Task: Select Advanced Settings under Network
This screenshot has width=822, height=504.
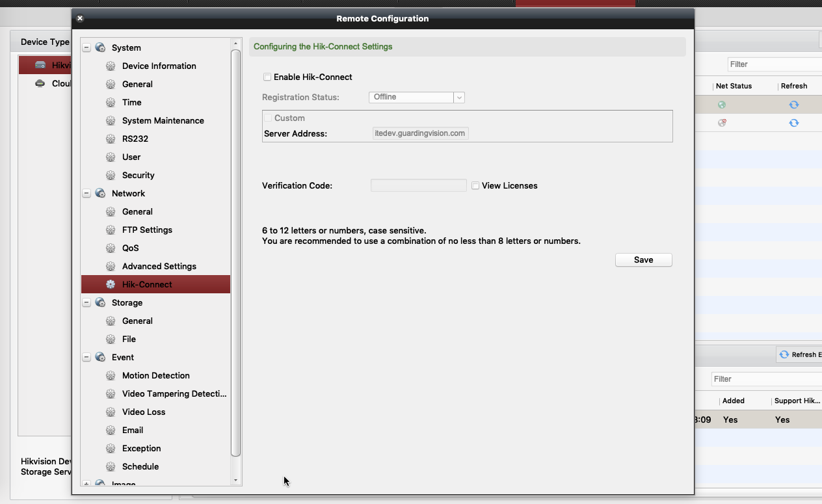Action: click(x=159, y=266)
